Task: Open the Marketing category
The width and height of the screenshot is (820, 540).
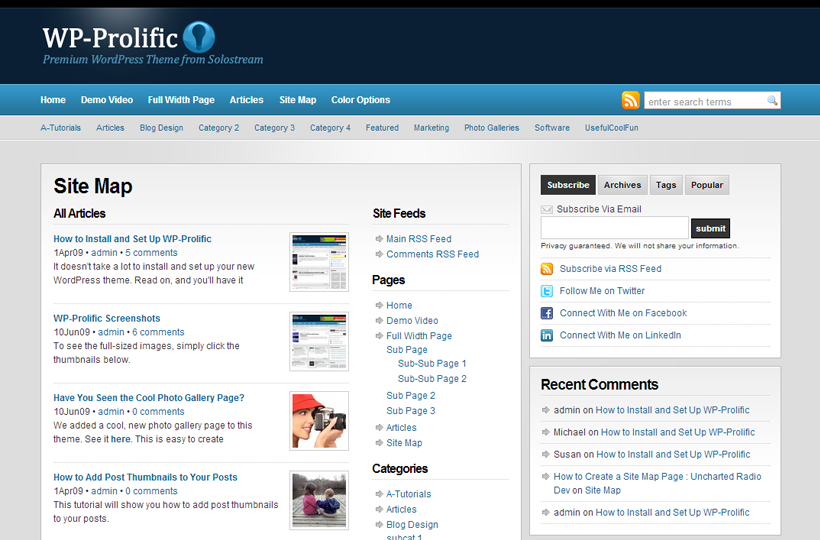Action: [431, 128]
